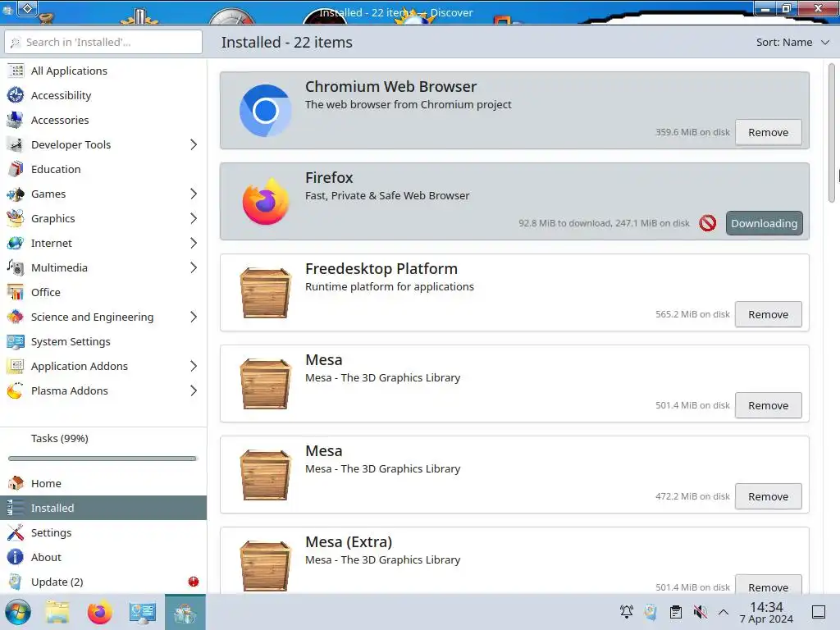The height and width of the screenshot is (630, 840).
Task: Expand Games subcategories
Action: (194, 194)
